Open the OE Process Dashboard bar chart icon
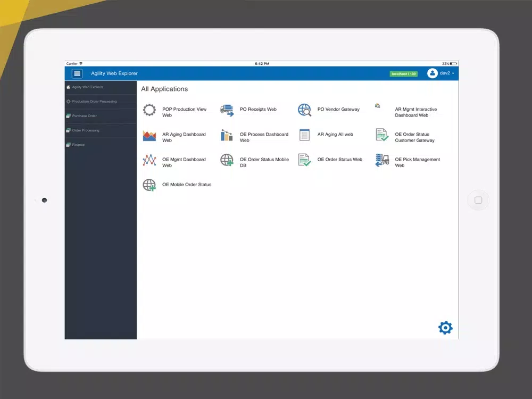Viewport: 532px width, 399px height. pos(227,135)
